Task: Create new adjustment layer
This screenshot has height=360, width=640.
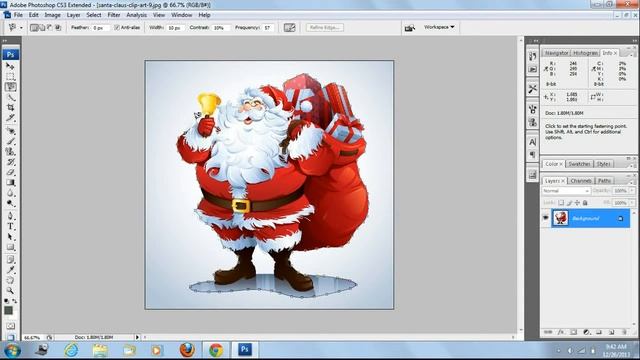Action: 586,332
